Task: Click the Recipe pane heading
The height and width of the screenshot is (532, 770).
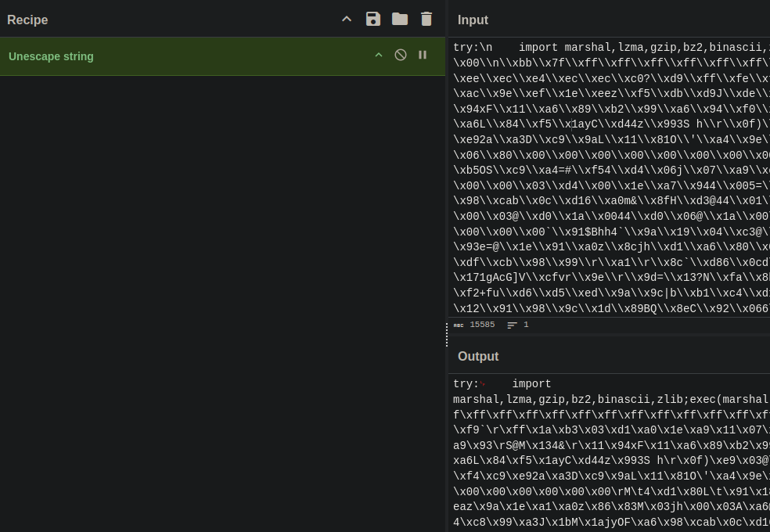Action: pyautogui.click(x=27, y=20)
